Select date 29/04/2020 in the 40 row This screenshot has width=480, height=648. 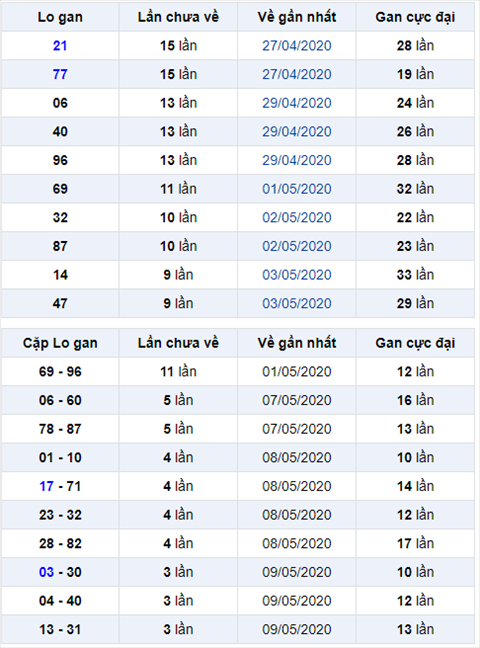pos(296,131)
